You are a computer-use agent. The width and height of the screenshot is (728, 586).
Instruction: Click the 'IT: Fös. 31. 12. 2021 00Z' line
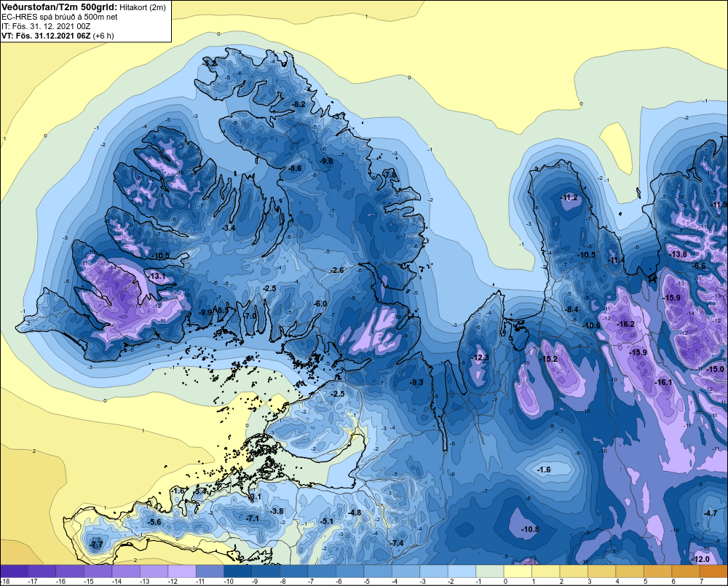[x=46, y=26]
